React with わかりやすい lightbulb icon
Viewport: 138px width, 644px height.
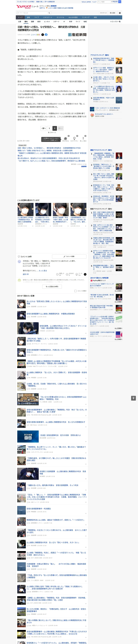point(74,138)
